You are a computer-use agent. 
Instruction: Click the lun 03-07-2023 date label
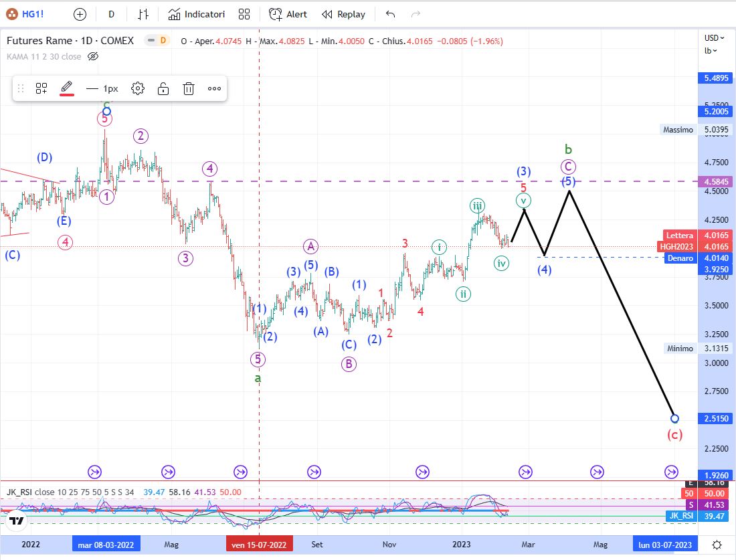(665, 545)
